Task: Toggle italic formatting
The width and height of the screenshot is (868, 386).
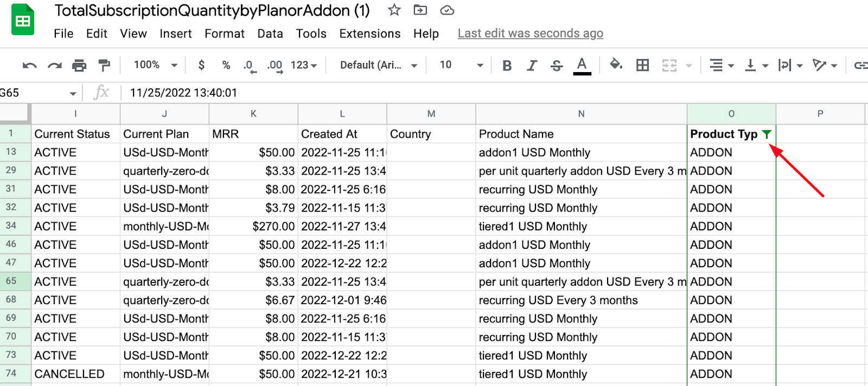Action: (x=532, y=66)
